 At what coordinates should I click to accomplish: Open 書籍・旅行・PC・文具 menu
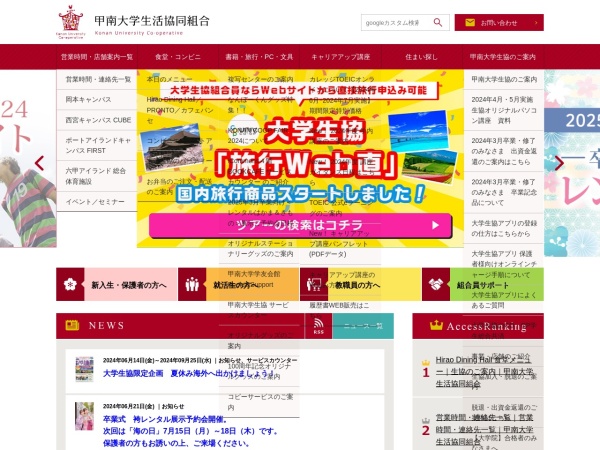coord(259,57)
